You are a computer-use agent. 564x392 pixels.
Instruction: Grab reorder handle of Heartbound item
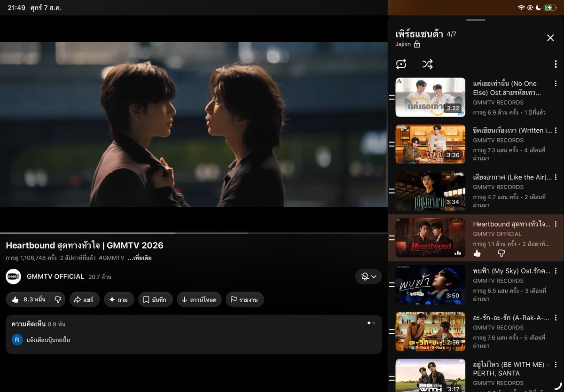coord(392,238)
